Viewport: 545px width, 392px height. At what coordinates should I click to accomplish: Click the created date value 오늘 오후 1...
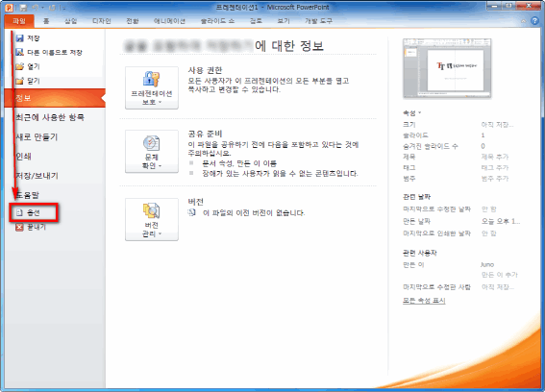[x=501, y=221]
